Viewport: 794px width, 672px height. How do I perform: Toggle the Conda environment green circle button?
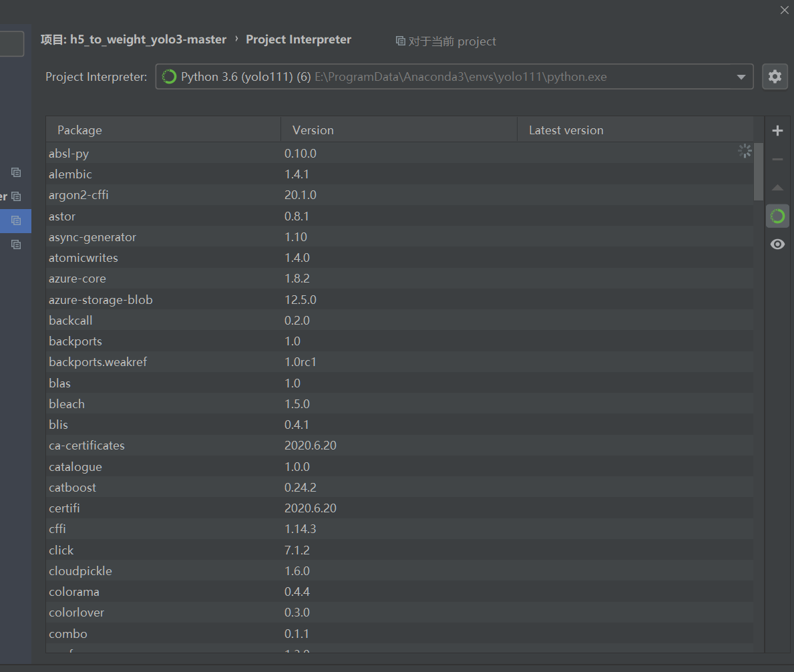(777, 216)
